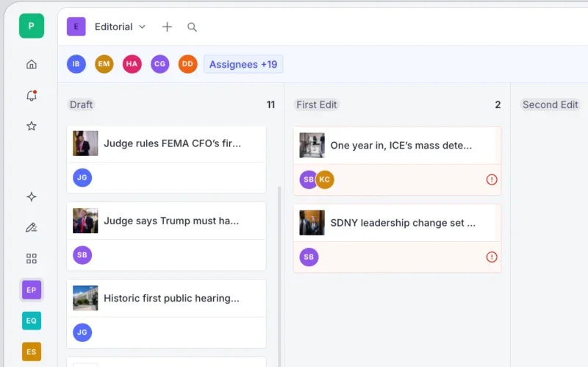Screen dimensions: 588x367
Task: Click SB avatar on Judge says Trump card
Action: [82, 255]
